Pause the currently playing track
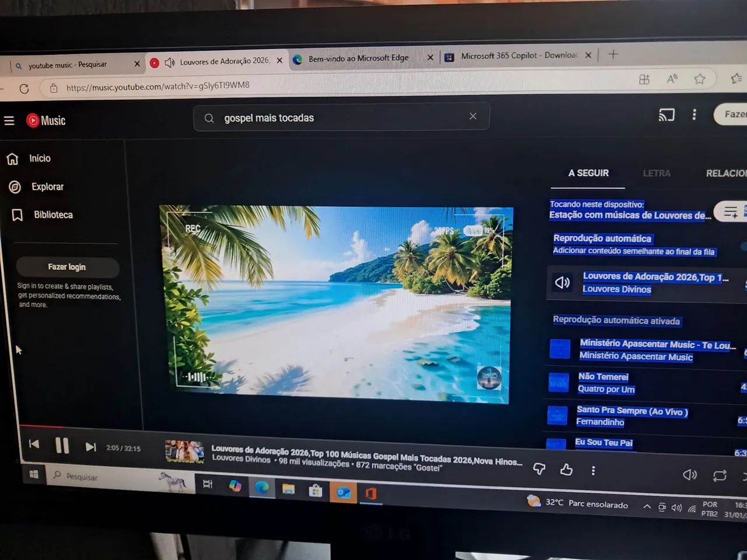 coord(62,446)
